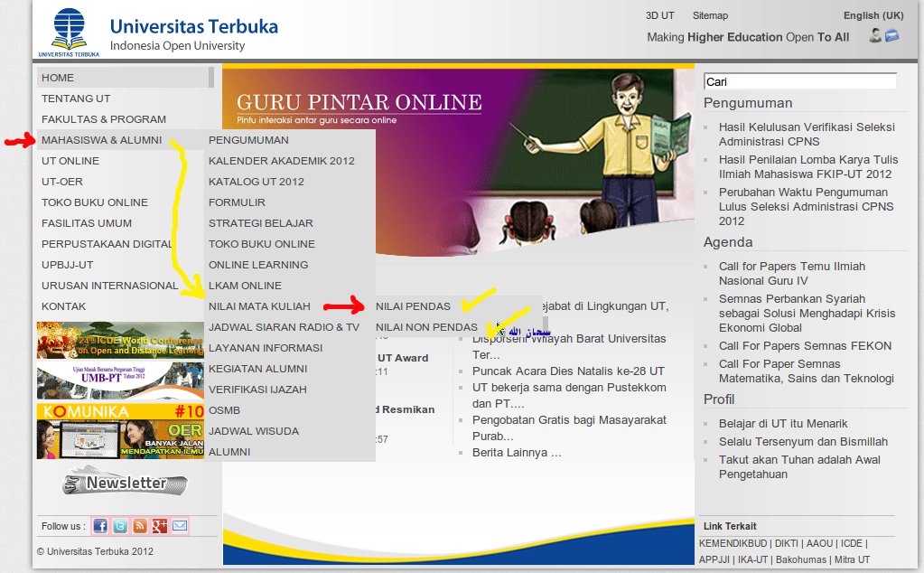Image resolution: width=924 pixels, height=573 pixels.
Task: Select HOME in the left navigation
Action: [57, 78]
